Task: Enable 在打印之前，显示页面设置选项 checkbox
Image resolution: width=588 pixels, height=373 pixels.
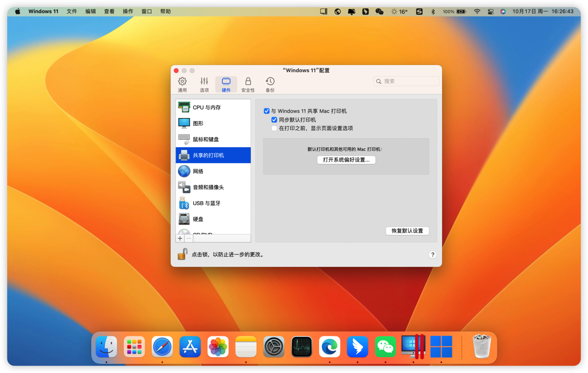Action: click(274, 128)
